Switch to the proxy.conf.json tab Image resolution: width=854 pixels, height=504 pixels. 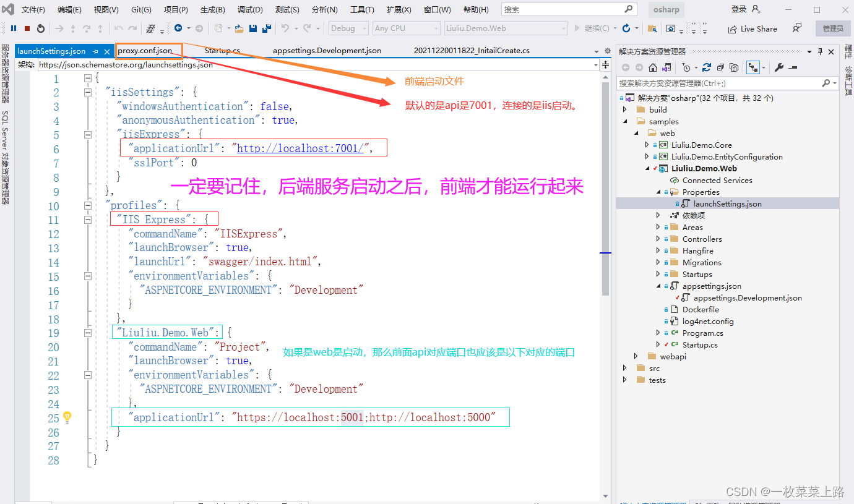pos(145,51)
